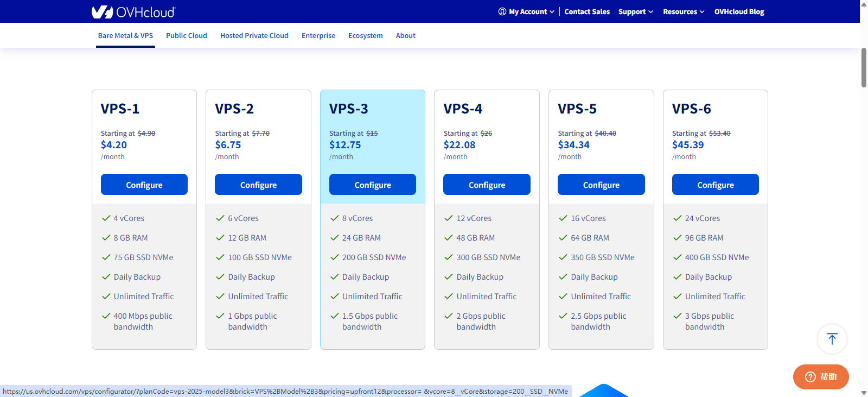This screenshot has height=397, width=868.
Task: Click 2.5 Gbps public bandwidth text
Action: 598,322
